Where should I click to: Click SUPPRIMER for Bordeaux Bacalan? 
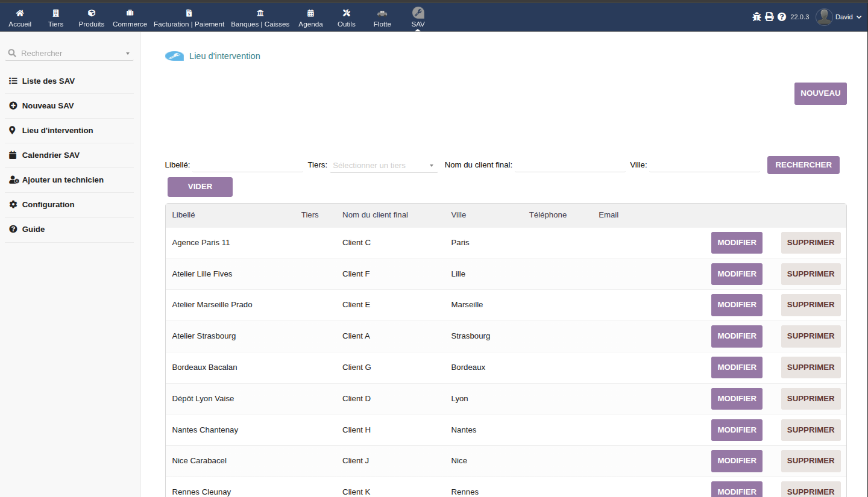[x=811, y=367]
